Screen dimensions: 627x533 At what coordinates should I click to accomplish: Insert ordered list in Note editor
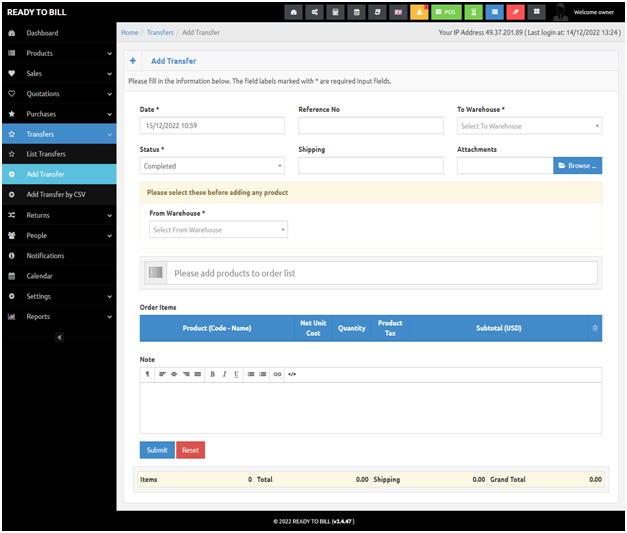click(x=263, y=375)
